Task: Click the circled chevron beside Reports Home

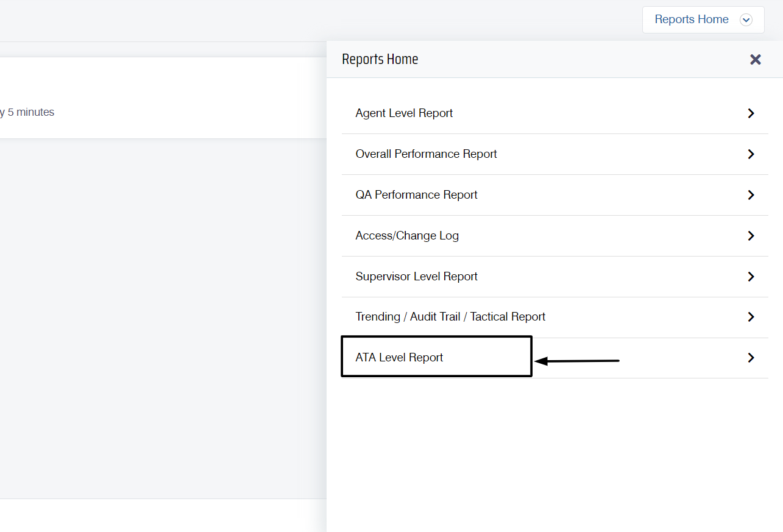Action: click(x=746, y=20)
